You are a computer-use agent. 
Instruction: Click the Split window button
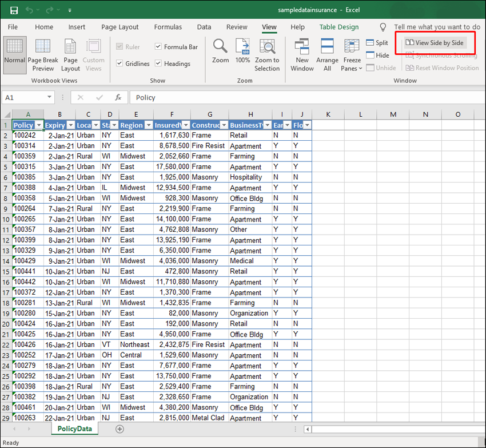coord(377,43)
